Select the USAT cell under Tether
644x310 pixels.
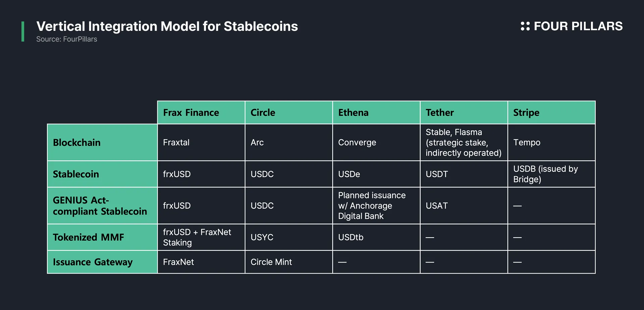point(436,206)
